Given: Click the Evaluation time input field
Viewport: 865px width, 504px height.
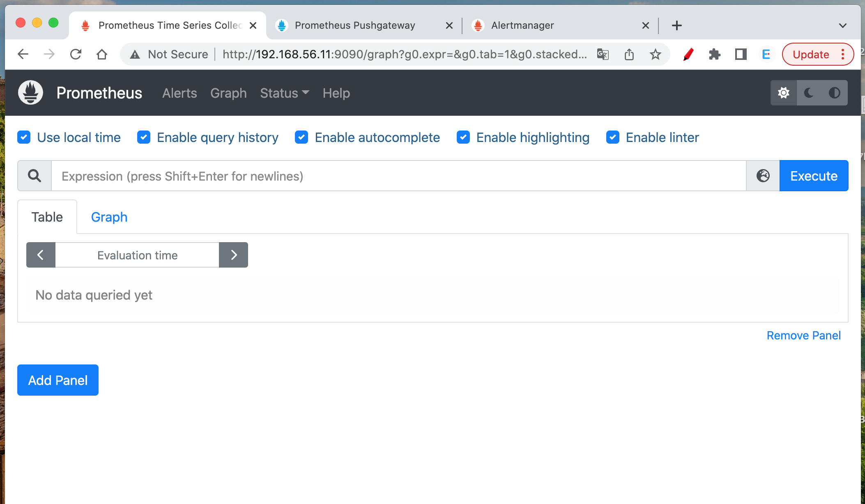Looking at the screenshot, I should tap(137, 255).
